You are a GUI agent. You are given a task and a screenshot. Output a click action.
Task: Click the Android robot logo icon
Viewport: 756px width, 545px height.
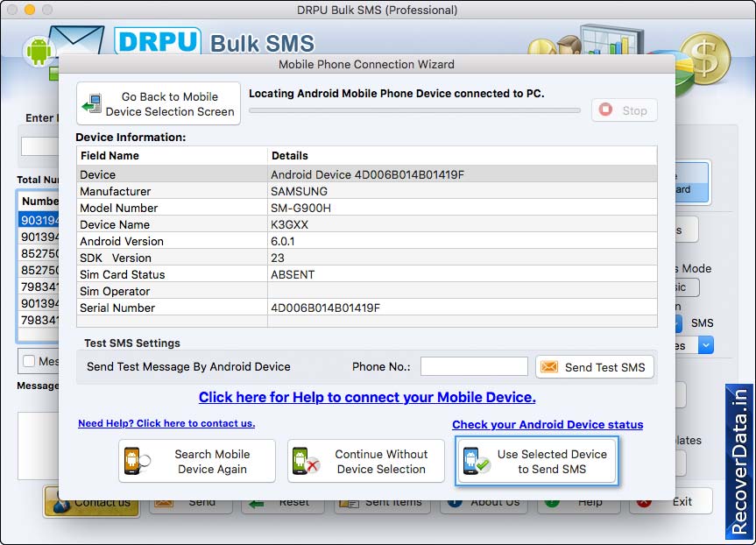tap(39, 51)
